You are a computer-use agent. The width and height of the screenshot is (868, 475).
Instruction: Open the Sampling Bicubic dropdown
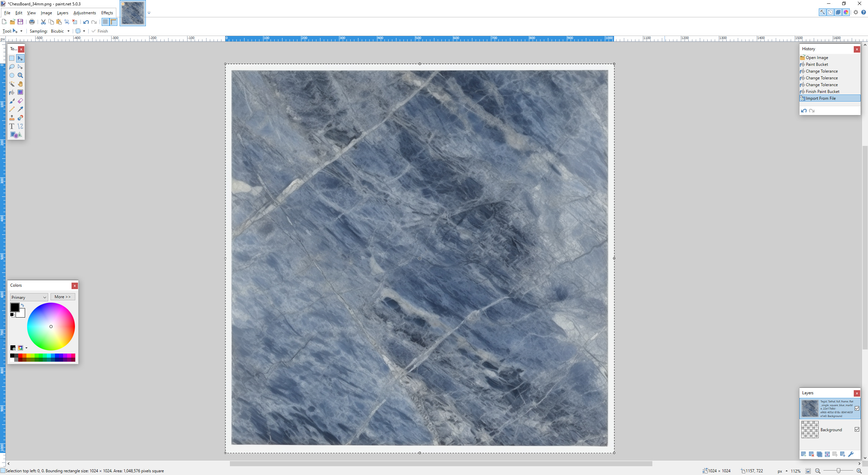click(x=60, y=31)
